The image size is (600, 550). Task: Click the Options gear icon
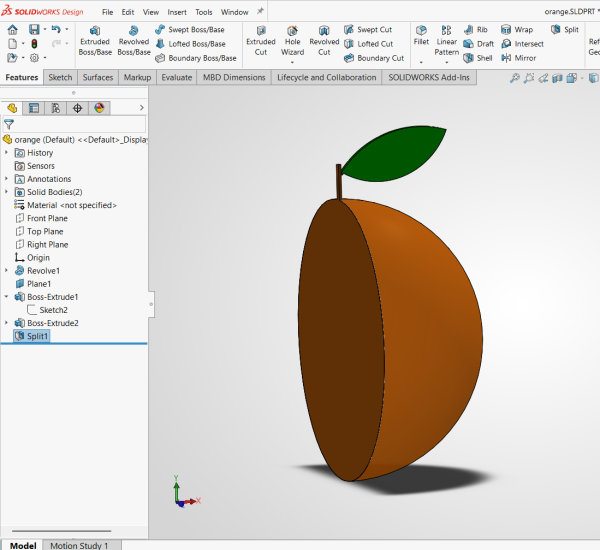pyautogui.click(x=34, y=58)
